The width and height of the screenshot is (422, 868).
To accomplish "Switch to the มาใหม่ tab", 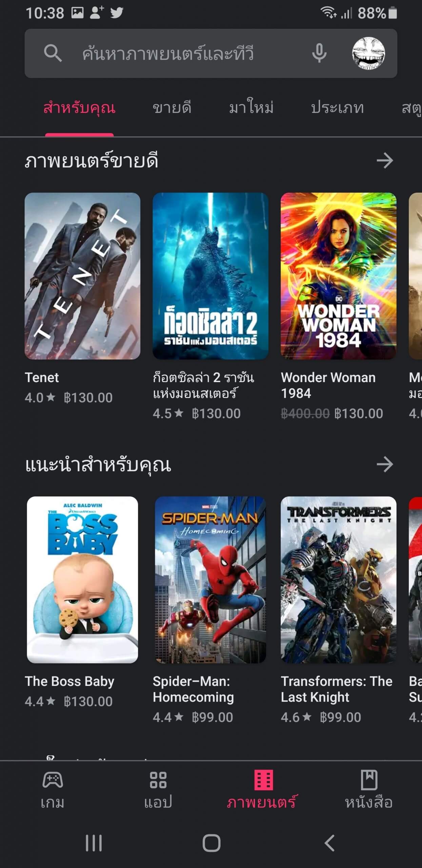I will (x=251, y=107).
